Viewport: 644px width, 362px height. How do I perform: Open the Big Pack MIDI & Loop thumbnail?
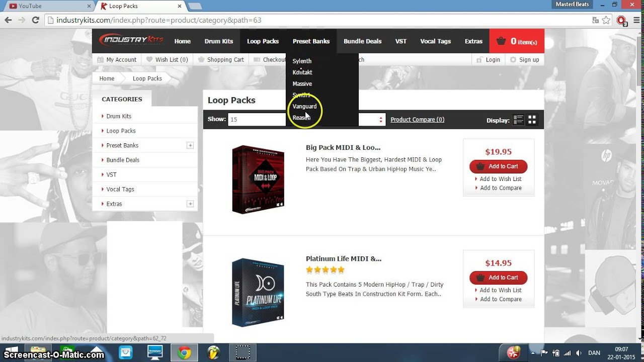coord(258,179)
